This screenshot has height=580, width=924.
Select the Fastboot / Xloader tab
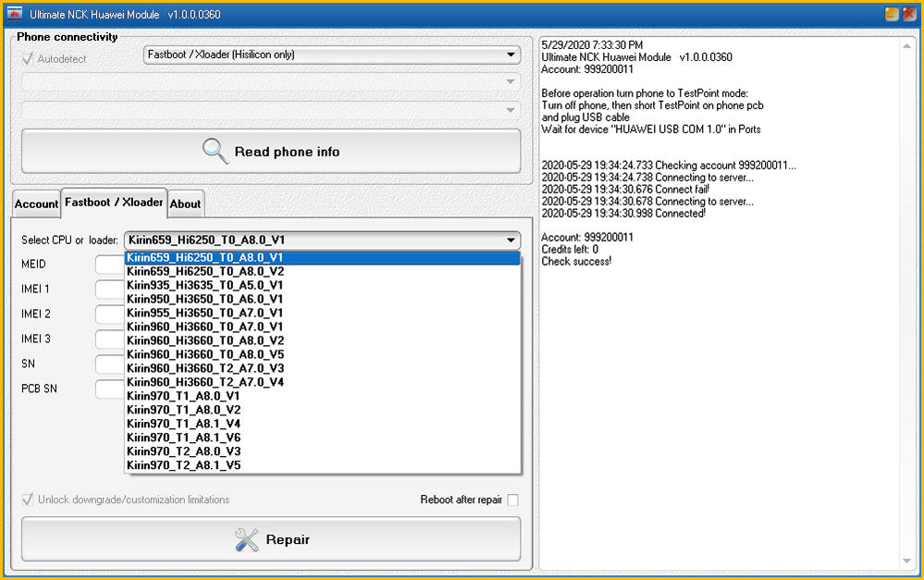(x=114, y=203)
